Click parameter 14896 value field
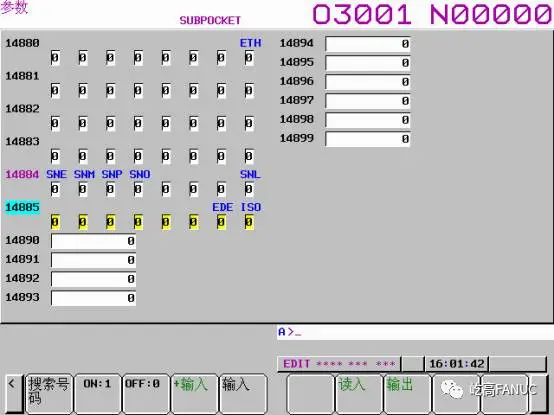Image resolution: width=554 pixels, height=415 pixels. (x=367, y=82)
